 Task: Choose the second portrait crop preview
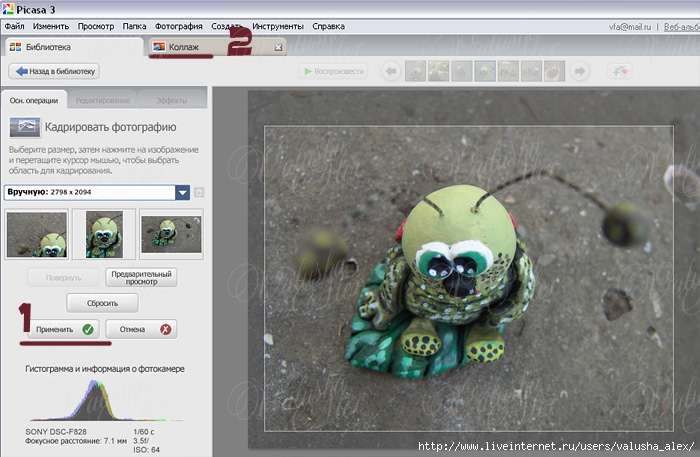coord(104,234)
